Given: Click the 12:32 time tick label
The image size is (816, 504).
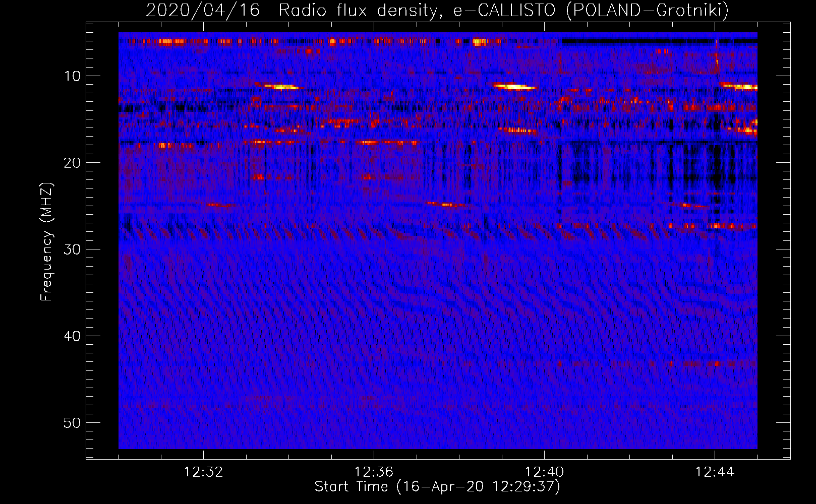Looking at the screenshot, I should [203, 472].
